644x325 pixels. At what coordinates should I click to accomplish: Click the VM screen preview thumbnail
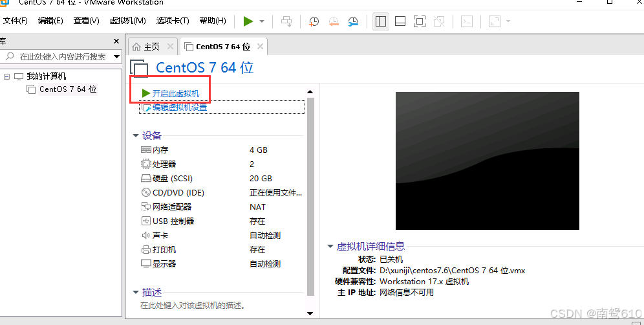coord(487,161)
